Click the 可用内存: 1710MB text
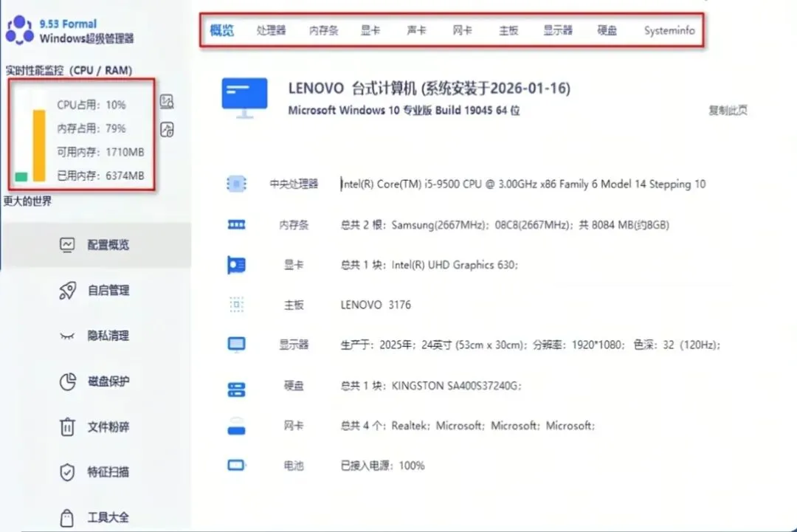The height and width of the screenshot is (532, 797). point(100,152)
